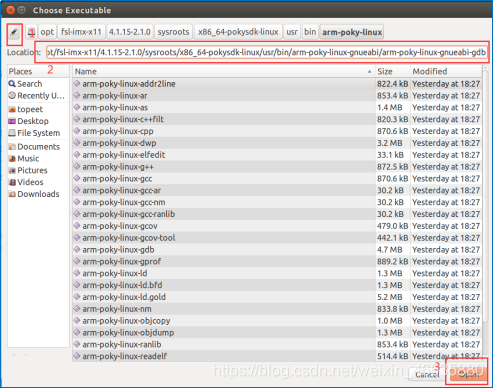Click the root disk icon path button
The image size is (494, 389).
pos(32,33)
